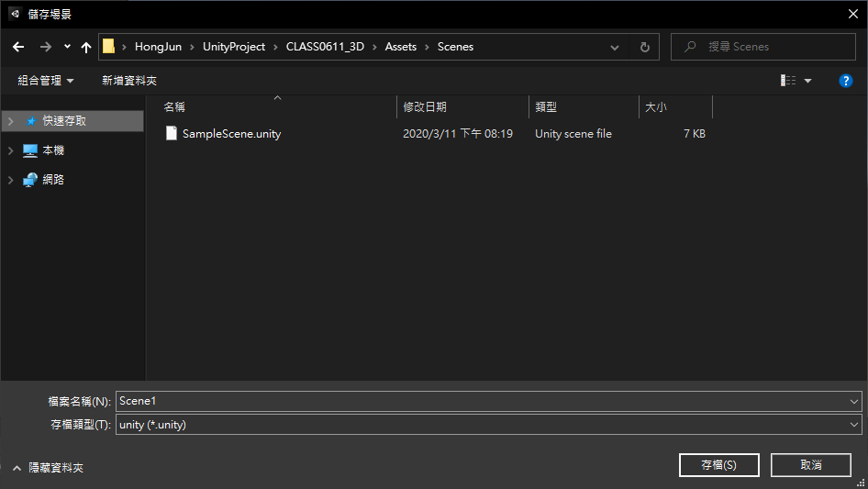Open recent locations dropdown arrow
The image size is (868, 489).
(67, 47)
